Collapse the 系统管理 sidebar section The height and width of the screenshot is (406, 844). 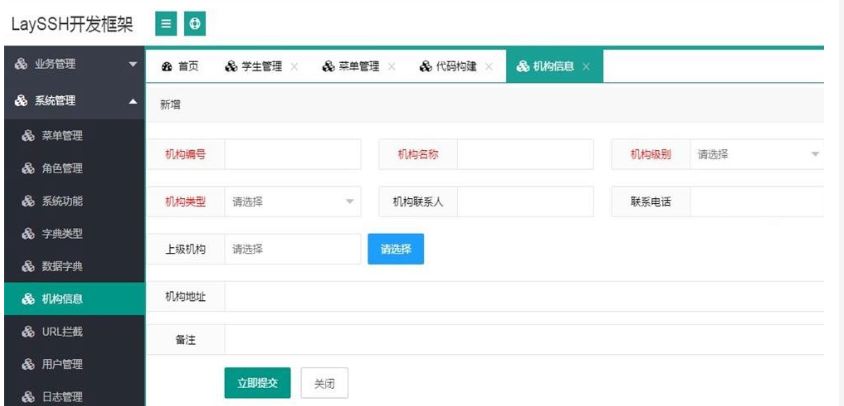pyautogui.click(x=72, y=101)
